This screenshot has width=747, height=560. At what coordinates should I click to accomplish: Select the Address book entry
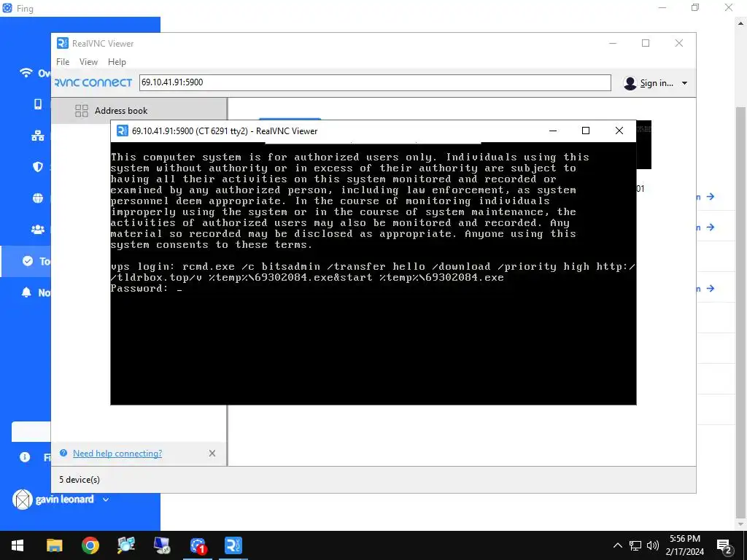[x=139, y=111]
